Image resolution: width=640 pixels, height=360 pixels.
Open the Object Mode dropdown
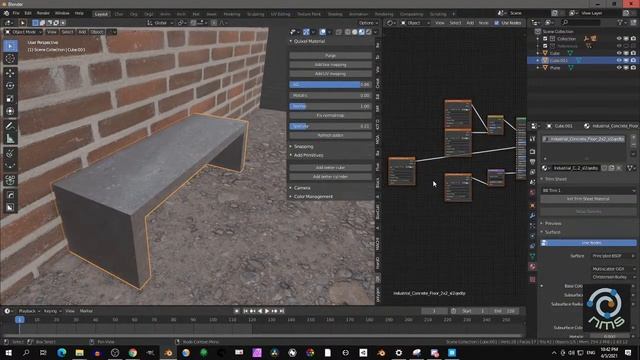click(23, 32)
